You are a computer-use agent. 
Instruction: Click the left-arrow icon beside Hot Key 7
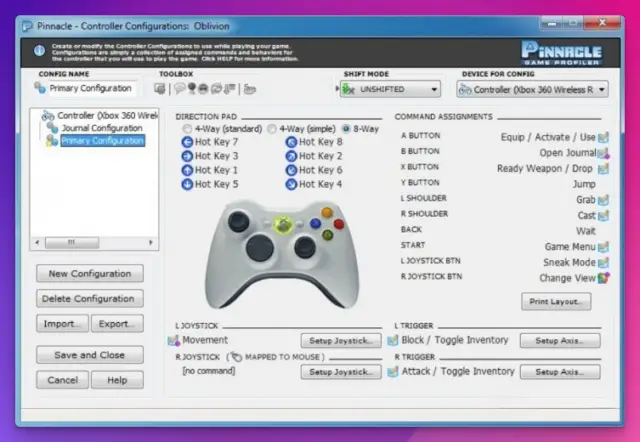pyautogui.click(x=187, y=142)
